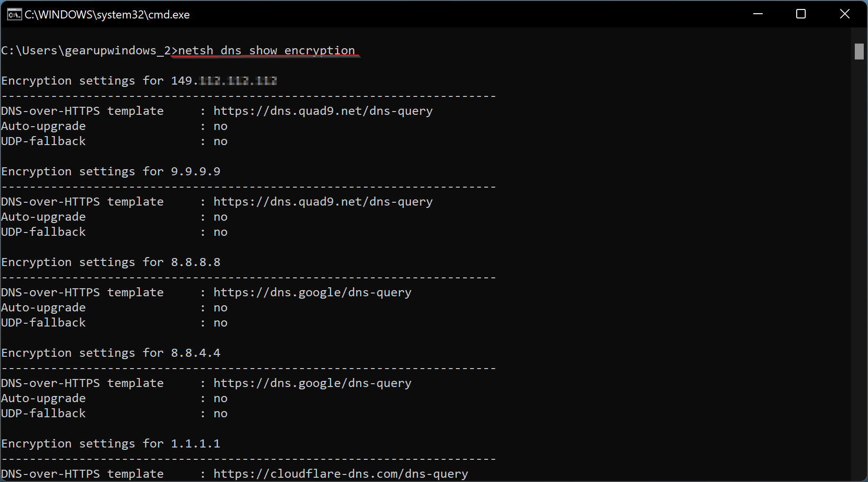Click the dns.google URL under 8.8.4.4
Viewport: 868px width, 482px height.
coord(313,383)
